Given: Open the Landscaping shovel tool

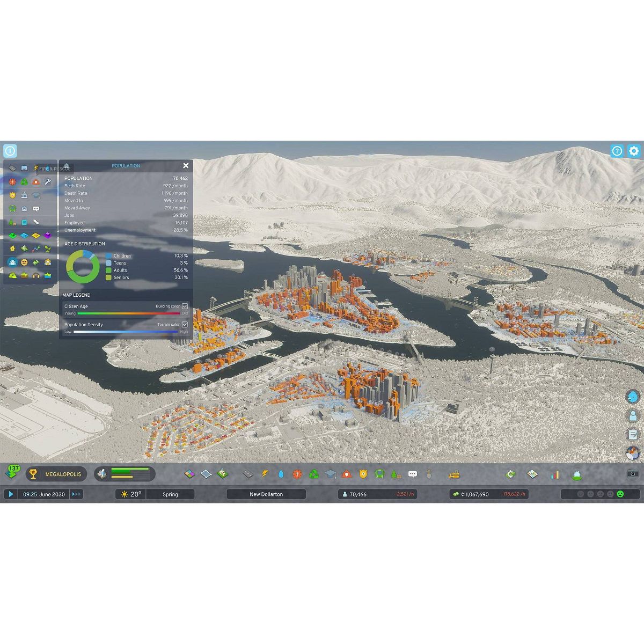Looking at the screenshot, I should tap(429, 474).
